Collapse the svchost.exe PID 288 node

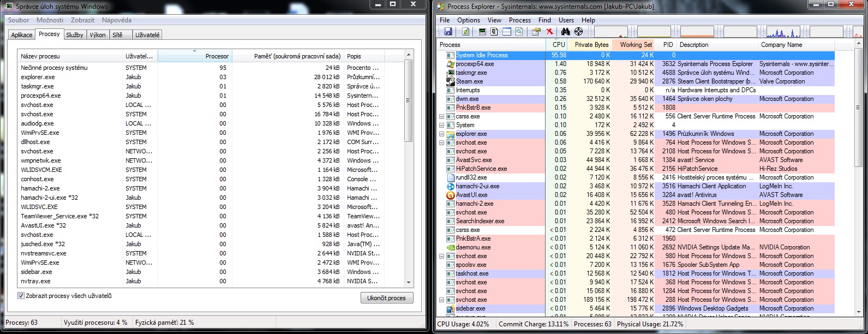442,300
